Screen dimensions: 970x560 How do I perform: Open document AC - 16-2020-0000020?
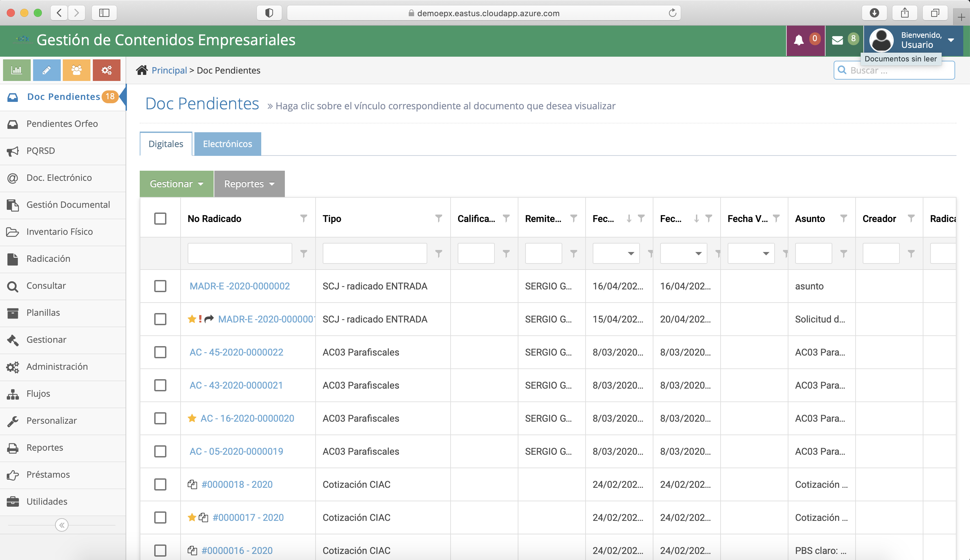click(247, 418)
